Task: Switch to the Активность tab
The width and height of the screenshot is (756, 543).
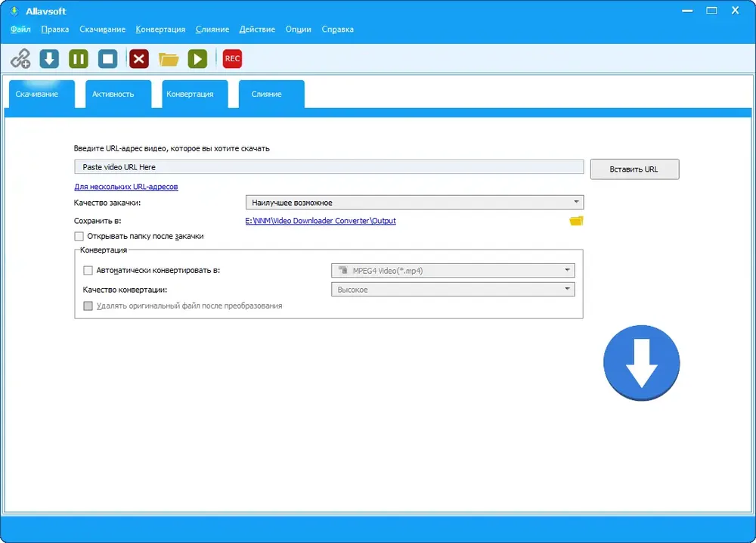Action: click(118, 94)
